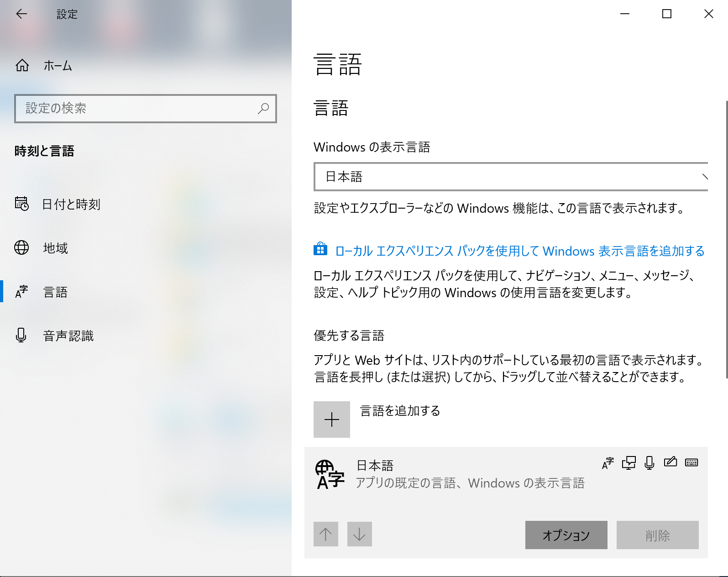Click the handwriting pen icon
The image size is (728, 577).
[670, 462]
